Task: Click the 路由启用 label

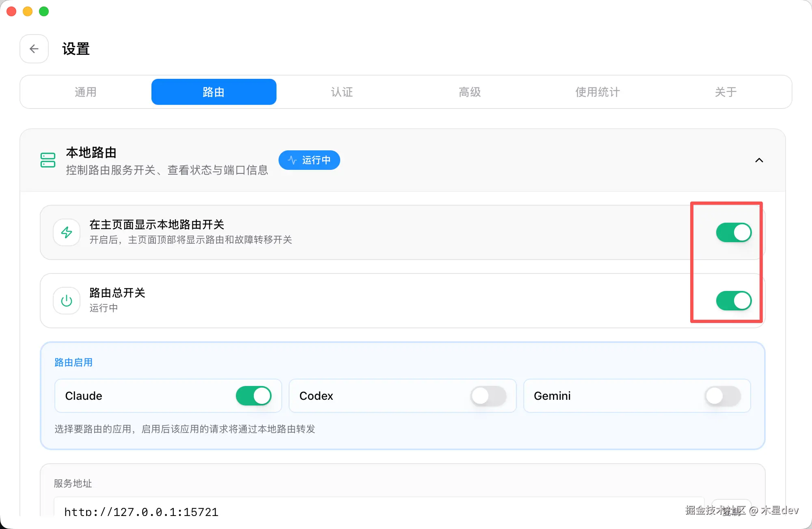Action: 73,362
